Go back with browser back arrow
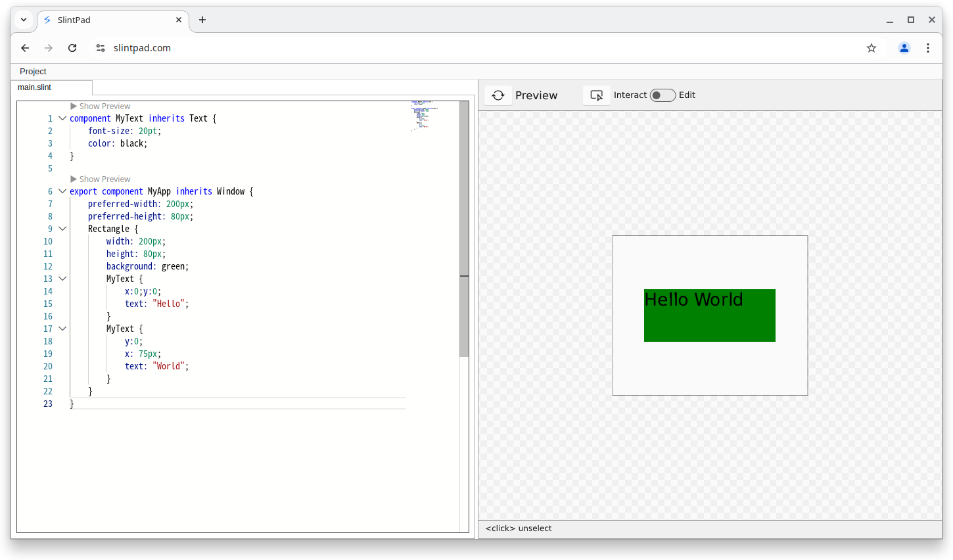 25,48
